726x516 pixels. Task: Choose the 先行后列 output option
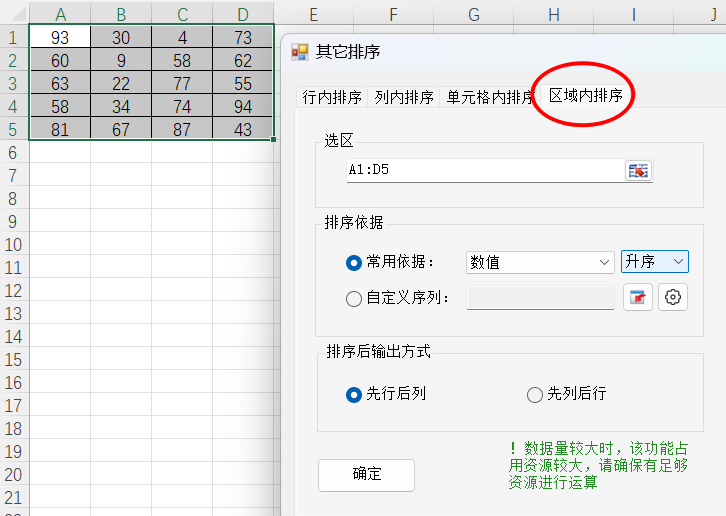point(354,395)
